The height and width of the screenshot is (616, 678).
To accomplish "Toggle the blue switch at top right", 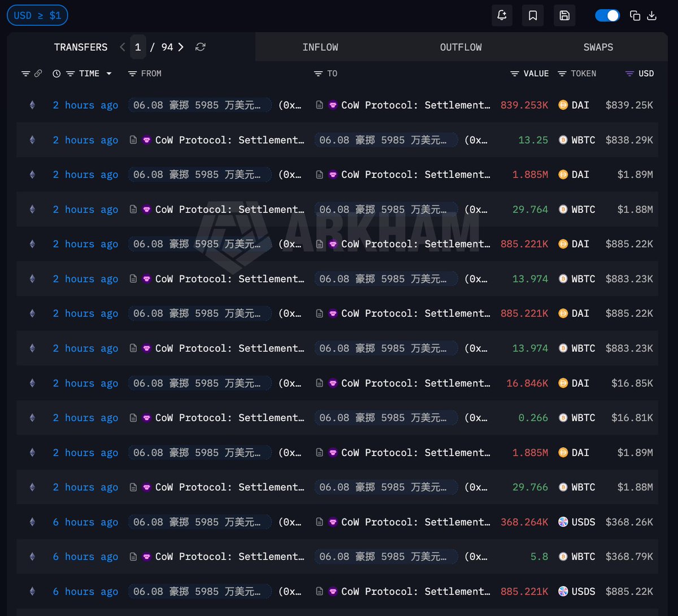I will (607, 15).
